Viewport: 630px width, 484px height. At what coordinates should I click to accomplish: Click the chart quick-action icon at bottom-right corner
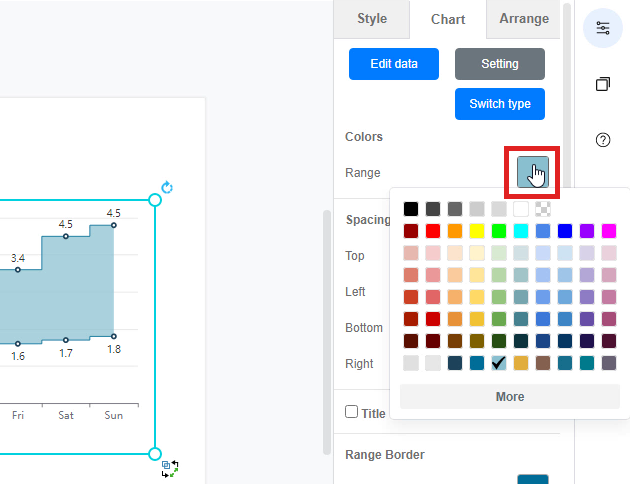click(170, 467)
